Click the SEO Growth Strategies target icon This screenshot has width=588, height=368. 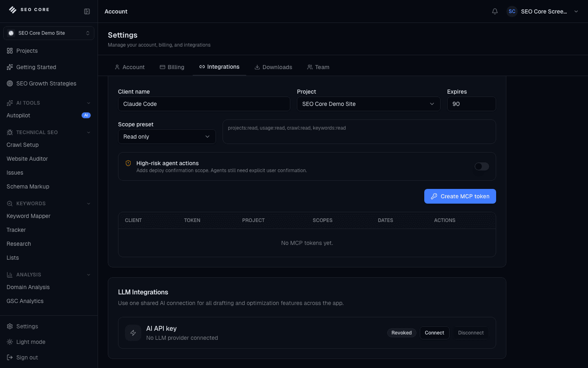click(x=10, y=83)
